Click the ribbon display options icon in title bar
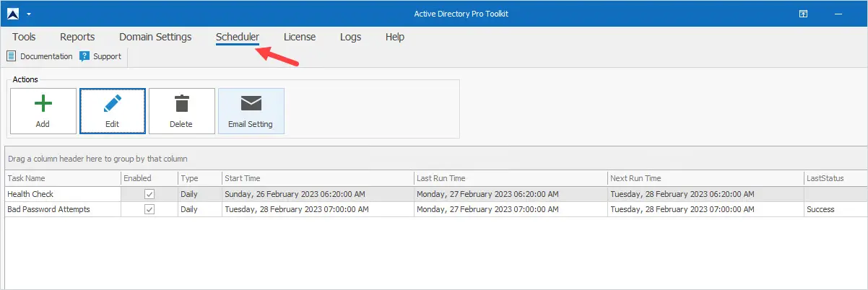 click(x=803, y=14)
